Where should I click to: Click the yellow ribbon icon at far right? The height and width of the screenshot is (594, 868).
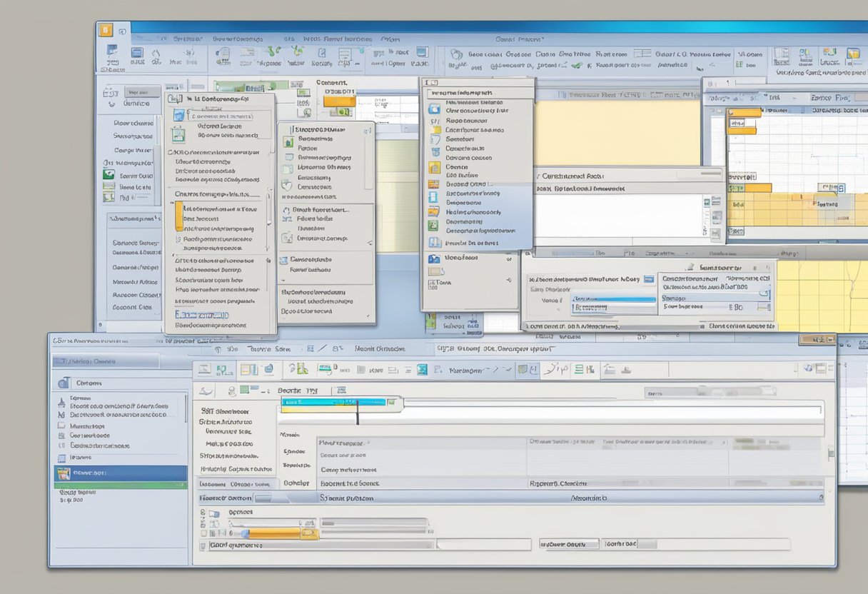pos(852,55)
